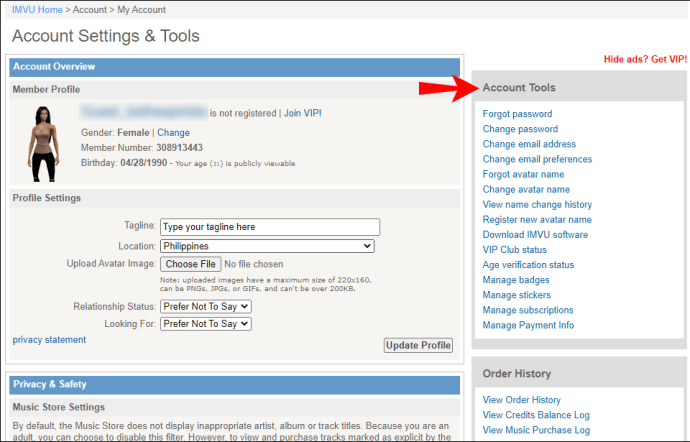This screenshot has height=442, width=690.
Task: Open the Manage stickers link
Action: 517,295
